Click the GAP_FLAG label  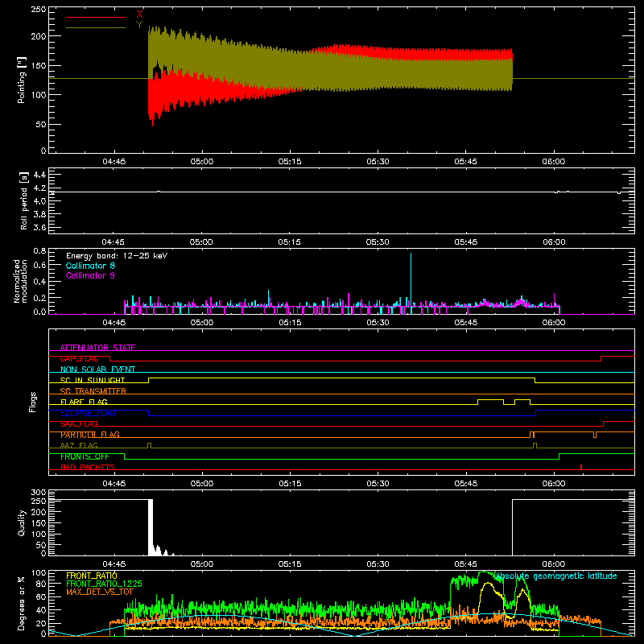pyautogui.click(x=79, y=358)
